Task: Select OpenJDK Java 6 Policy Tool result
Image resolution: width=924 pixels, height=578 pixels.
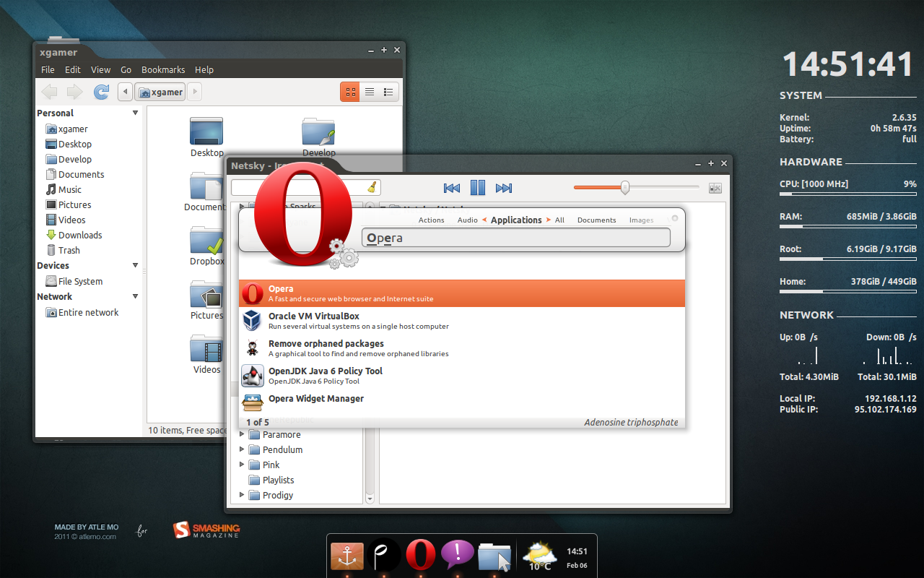Action: (x=462, y=376)
